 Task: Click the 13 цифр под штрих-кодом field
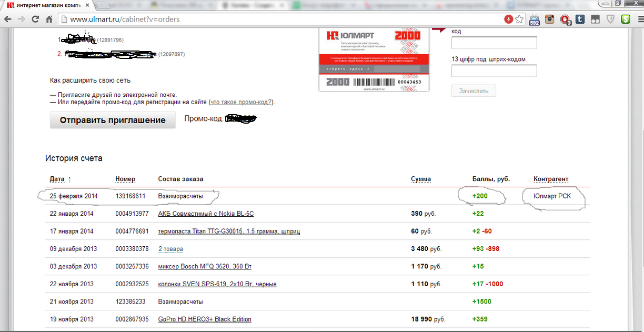[494, 71]
